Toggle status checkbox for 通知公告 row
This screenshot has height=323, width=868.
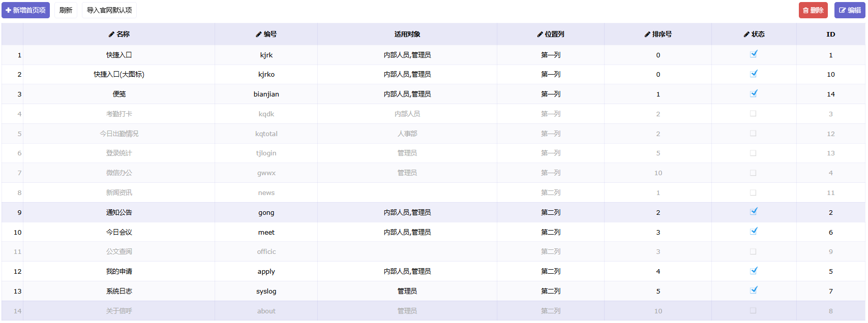[754, 212]
